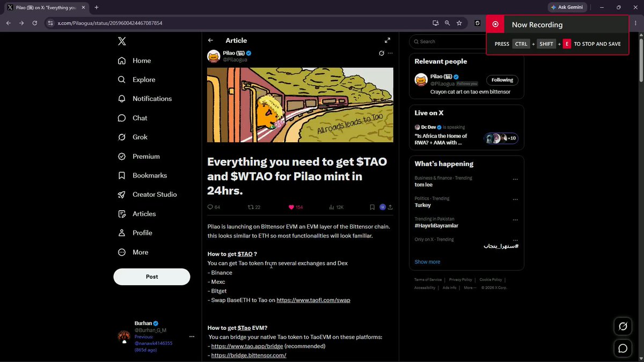Open the bridge.bittensor.com link
The width and height of the screenshot is (644, 362).
(248, 356)
